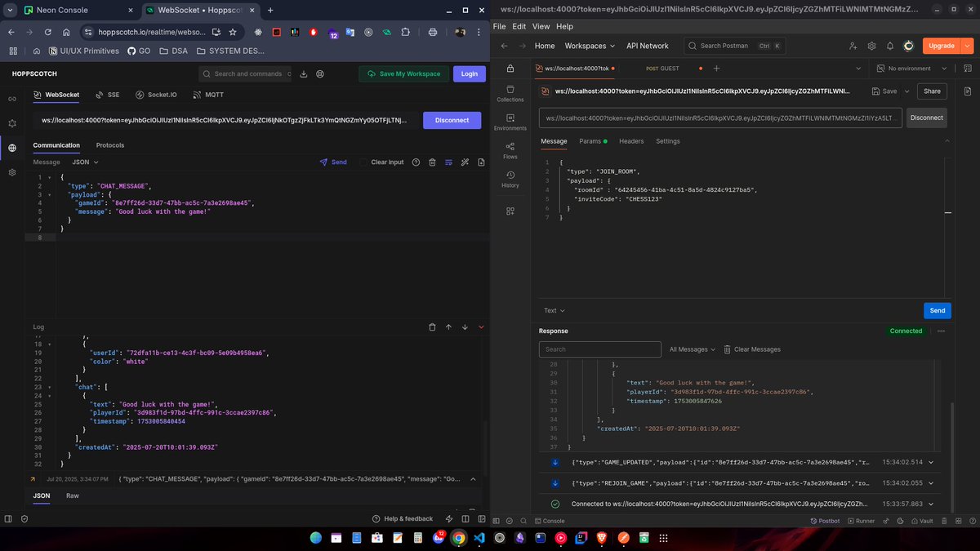Open Postman Console in status bar

[550, 521]
